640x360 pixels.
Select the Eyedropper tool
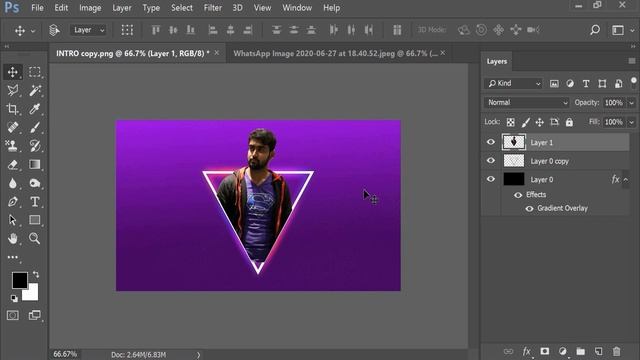coord(35,109)
